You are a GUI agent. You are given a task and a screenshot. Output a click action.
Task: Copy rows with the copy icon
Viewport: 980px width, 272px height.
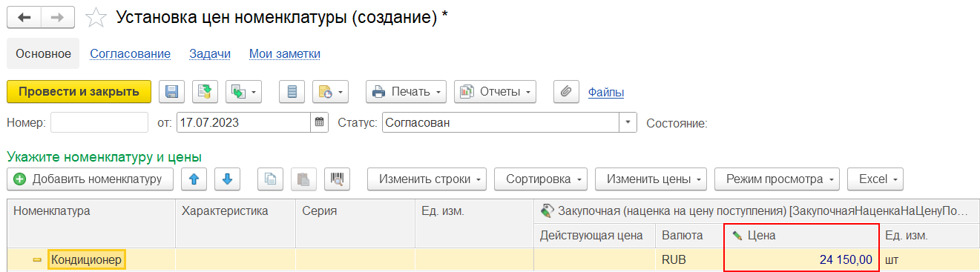(271, 179)
